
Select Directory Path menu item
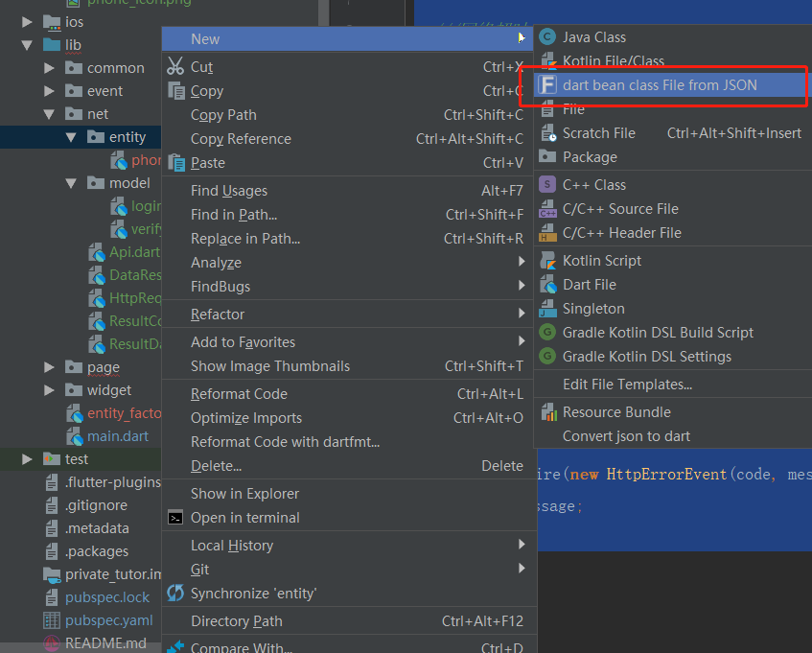[x=347, y=621]
